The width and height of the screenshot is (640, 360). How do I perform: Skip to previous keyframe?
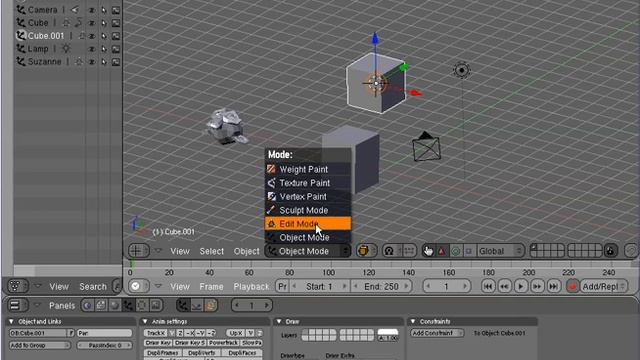[x=504, y=287]
